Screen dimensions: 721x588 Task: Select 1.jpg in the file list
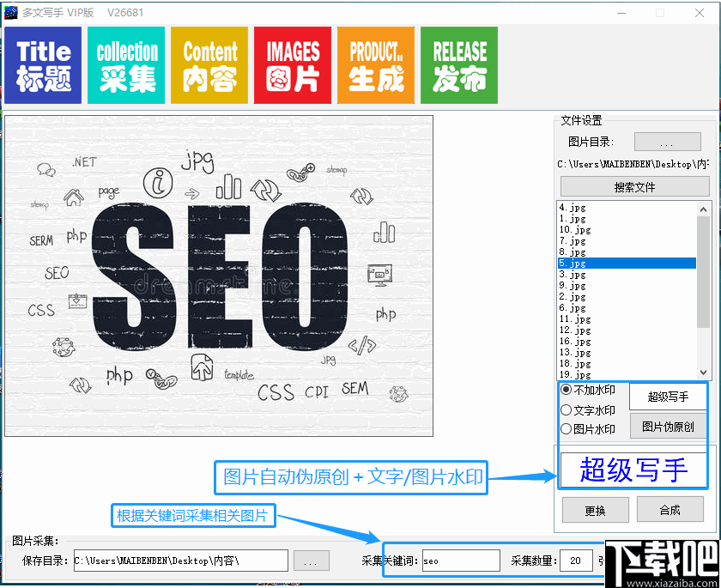627,218
